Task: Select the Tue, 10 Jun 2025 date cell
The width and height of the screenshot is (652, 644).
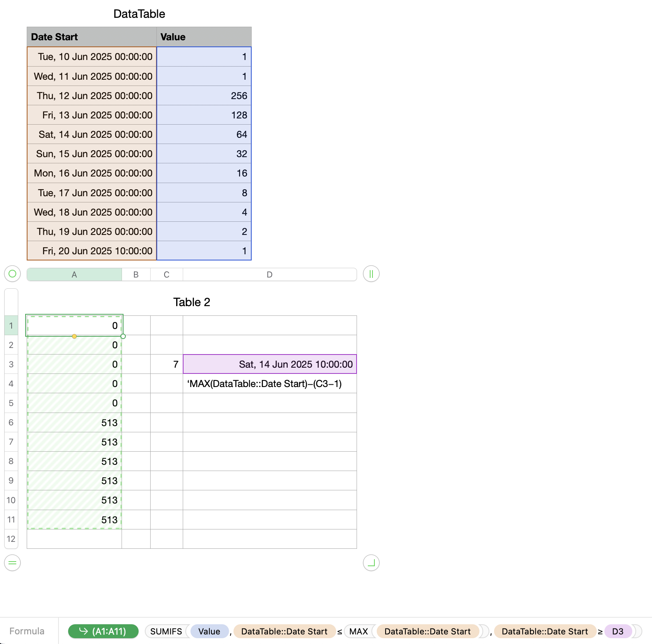Action: pyautogui.click(x=92, y=57)
